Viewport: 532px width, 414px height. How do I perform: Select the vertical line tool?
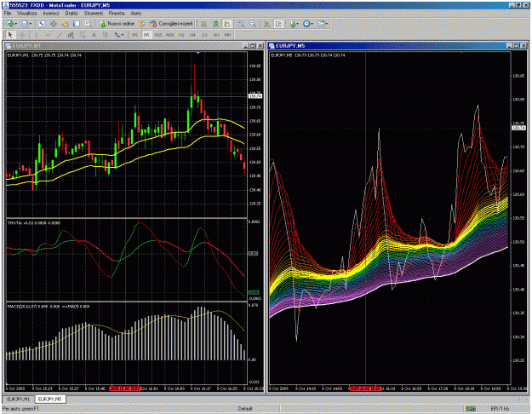[36, 35]
